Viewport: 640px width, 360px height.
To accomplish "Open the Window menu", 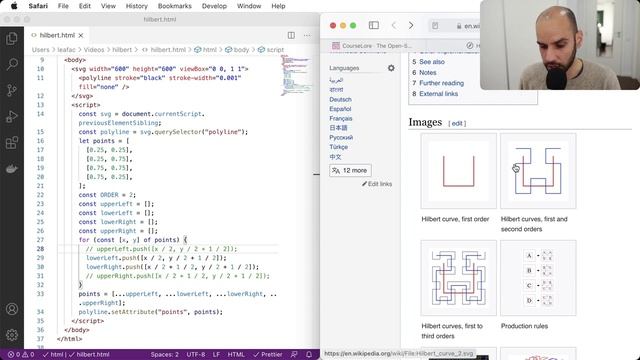I will point(249,6).
